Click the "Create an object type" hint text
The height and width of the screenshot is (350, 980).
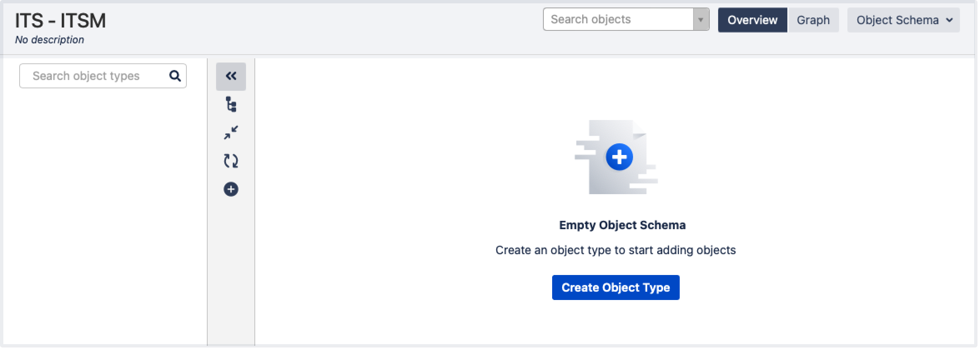pos(616,250)
